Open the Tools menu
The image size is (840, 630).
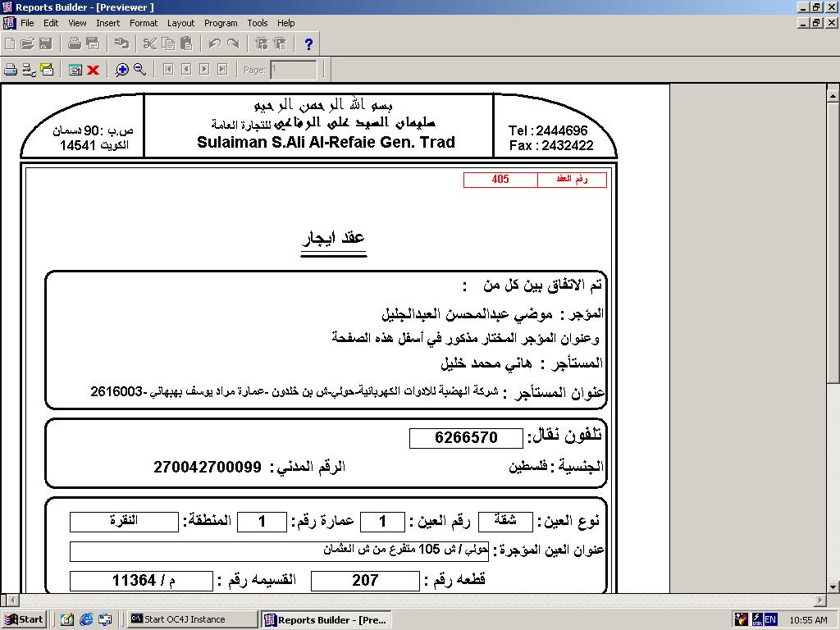258,23
